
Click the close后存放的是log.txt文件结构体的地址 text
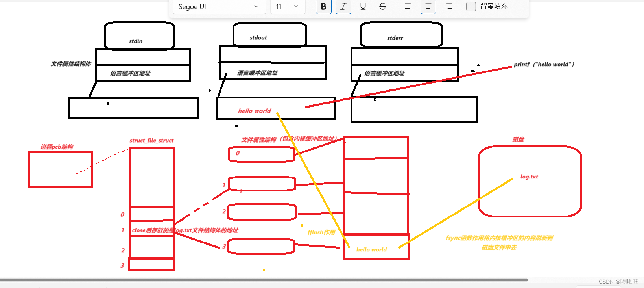coord(185,230)
